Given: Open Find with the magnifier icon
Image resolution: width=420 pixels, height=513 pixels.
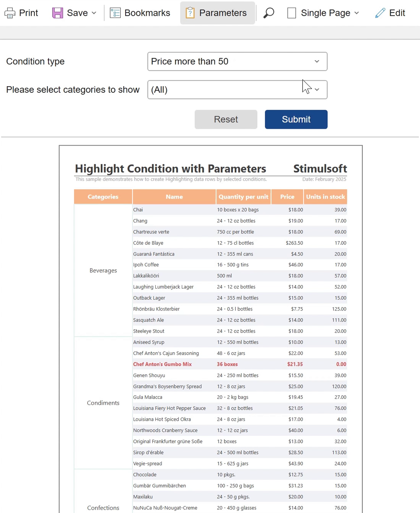Looking at the screenshot, I should (269, 13).
